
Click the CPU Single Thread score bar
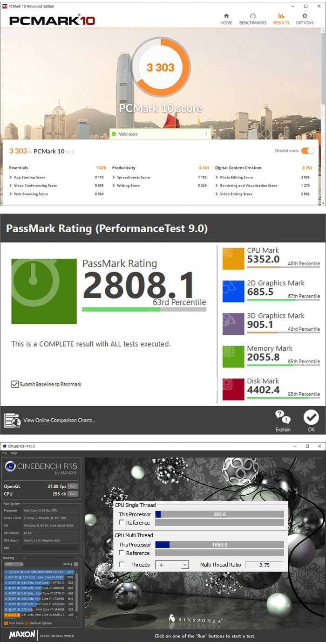[x=219, y=514]
